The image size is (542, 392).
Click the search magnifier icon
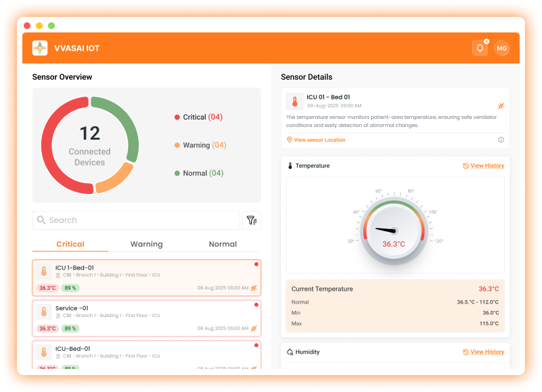click(41, 220)
